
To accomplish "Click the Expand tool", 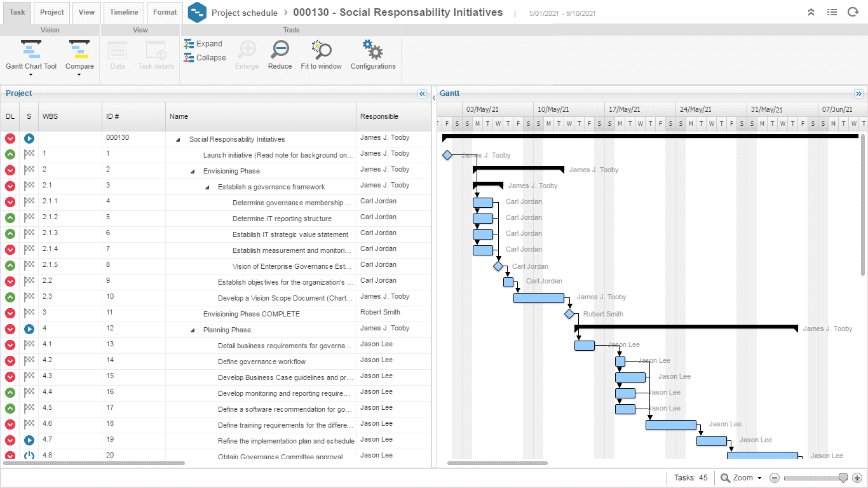I will [203, 44].
